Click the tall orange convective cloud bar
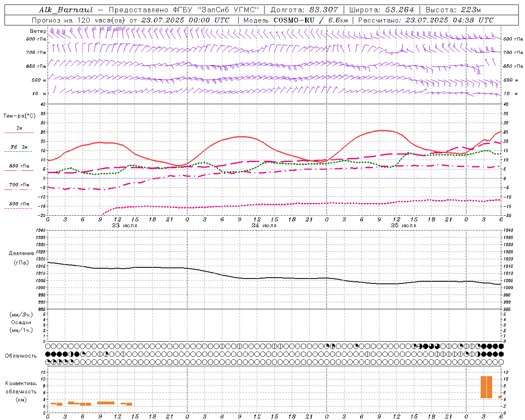Screen dimensions: 525x420 [486, 387]
